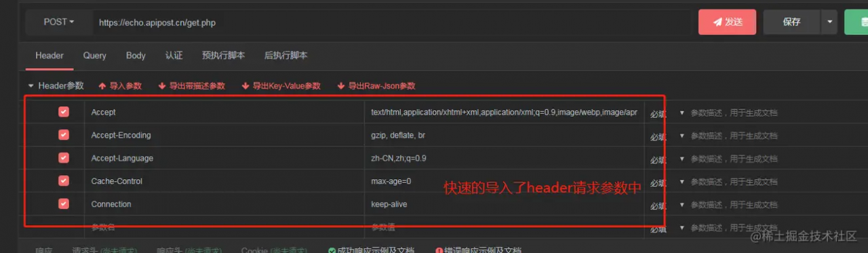
Task: Click the Accept-Language parameter name cell
Action: (x=224, y=158)
